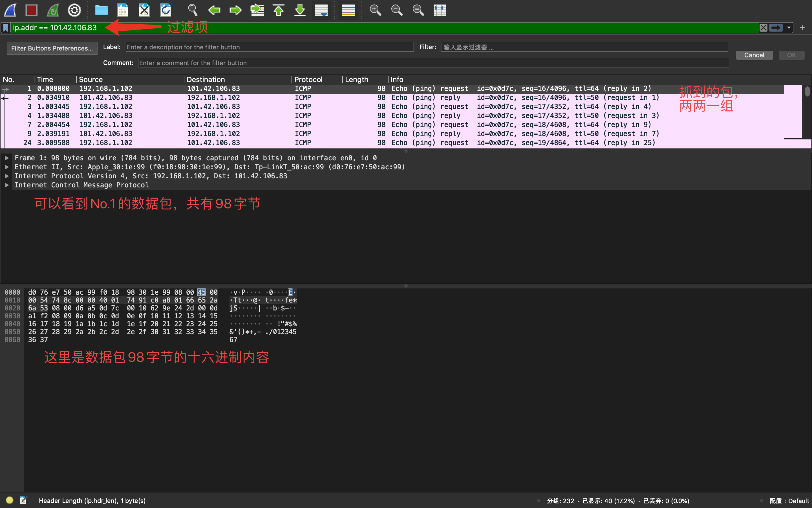Sort by the Source column header
This screenshot has height=508, width=812.
130,80
